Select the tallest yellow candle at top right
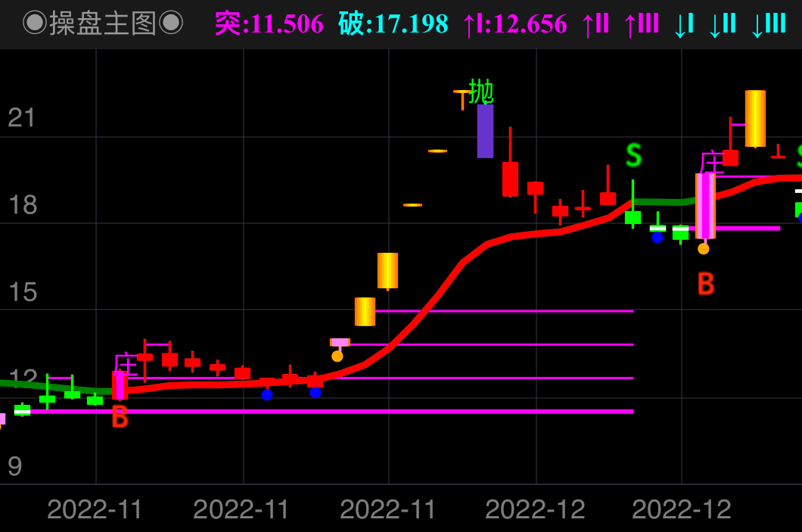The height and width of the screenshot is (532, 802). 755,119
